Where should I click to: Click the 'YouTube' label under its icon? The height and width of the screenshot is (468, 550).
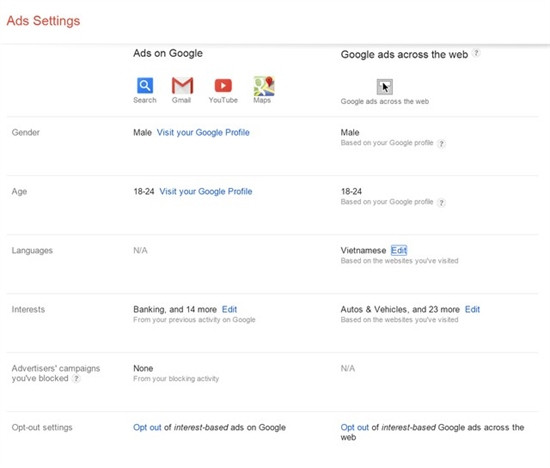click(x=223, y=100)
